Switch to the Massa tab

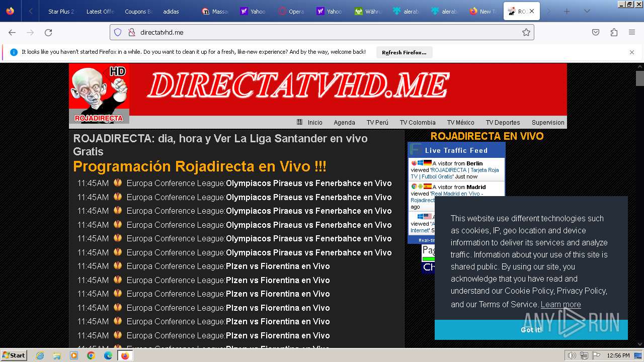tap(215, 11)
